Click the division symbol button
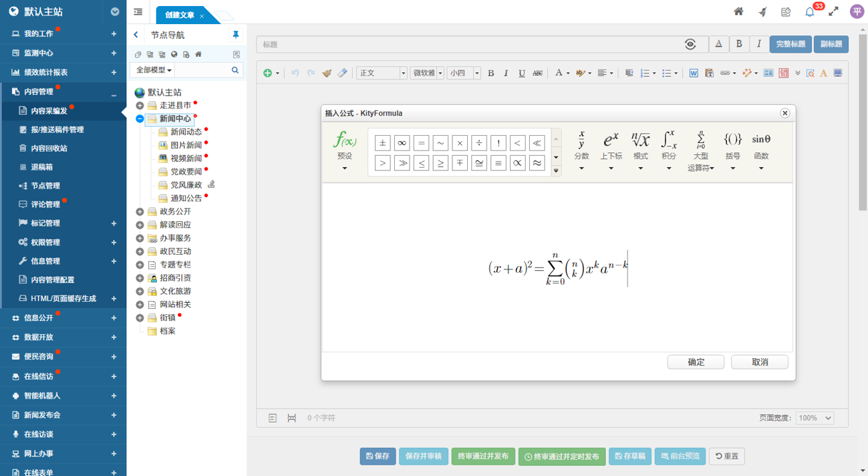 click(x=478, y=143)
